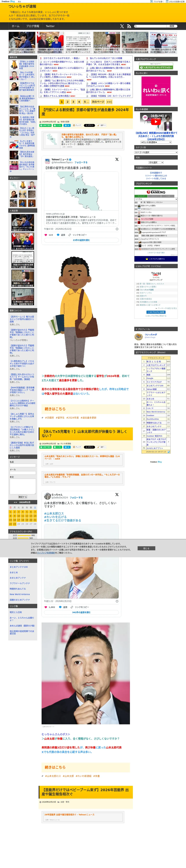
Task: Click リンクをコピー on むっちゃん tweet
Action: (80, 607)
